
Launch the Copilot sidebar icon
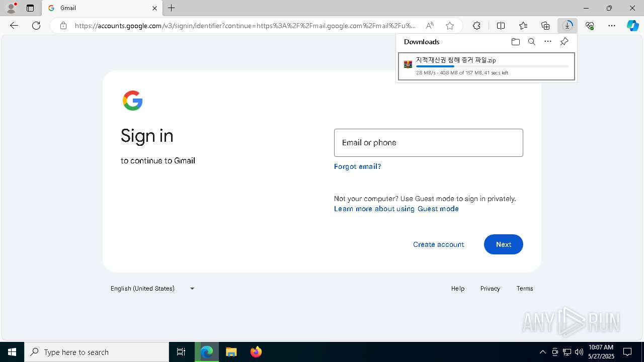[x=632, y=26]
